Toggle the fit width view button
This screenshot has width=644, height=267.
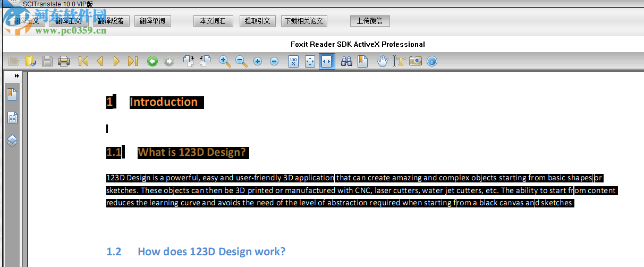327,61
